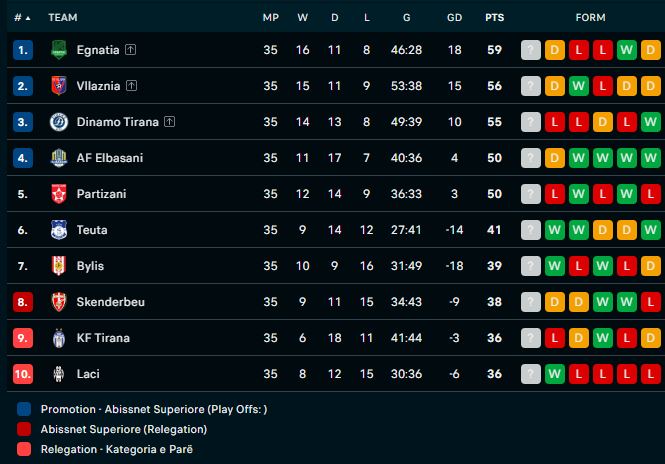Click promotion arrow icon beside Egnatia
665x464 pixels.
pyautogui.click(x=131, y=50)
